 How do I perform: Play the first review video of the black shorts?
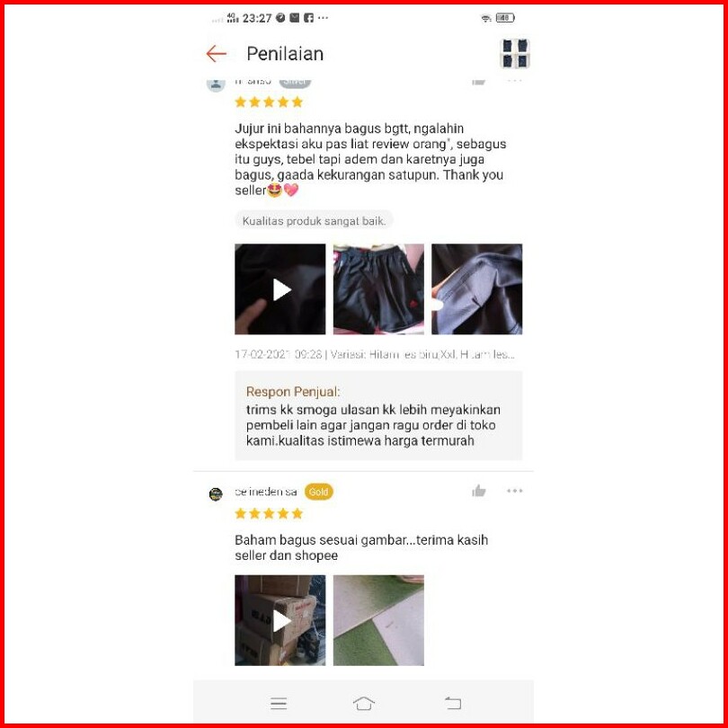pyautogui.click(x=280, y=289)
